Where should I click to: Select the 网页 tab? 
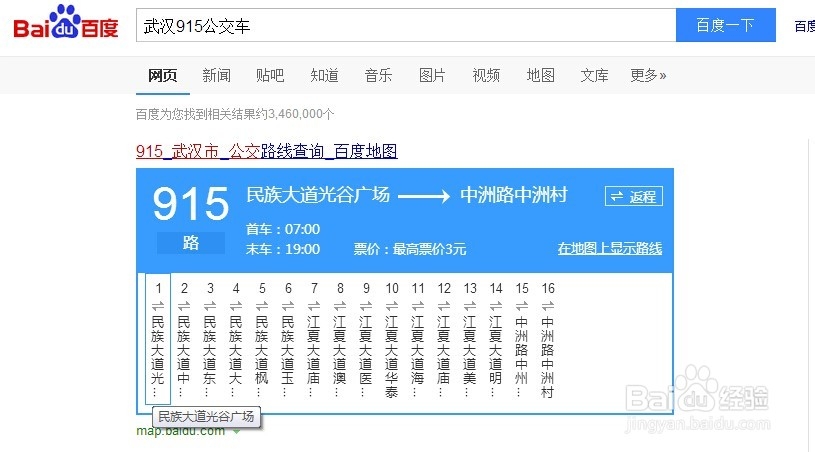point(163,76)
